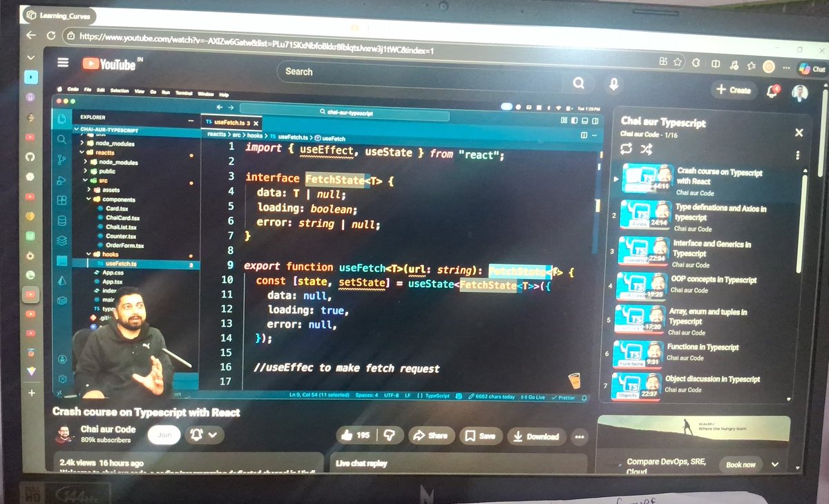Play Functions in Typescript playlist item
The image size is (829, 504).
(x=699, y=353)
